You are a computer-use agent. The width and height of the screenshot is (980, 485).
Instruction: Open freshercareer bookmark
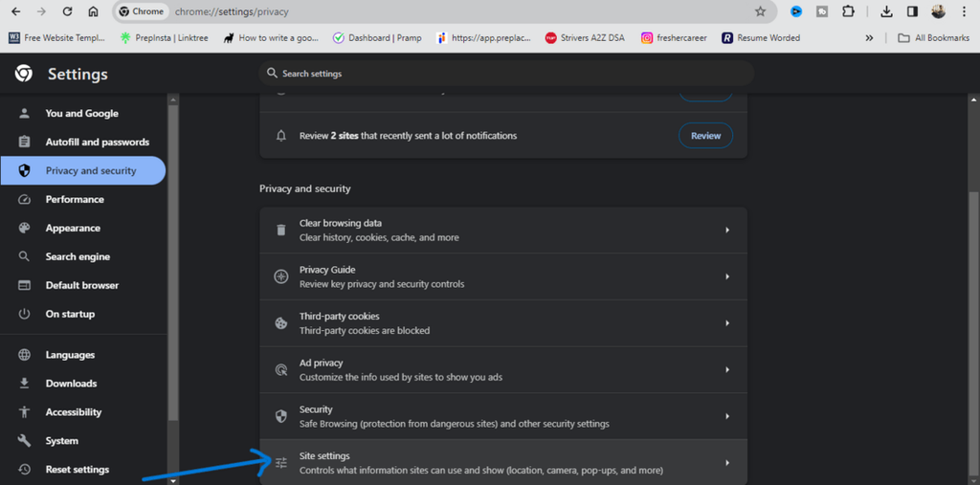point(675,38)
